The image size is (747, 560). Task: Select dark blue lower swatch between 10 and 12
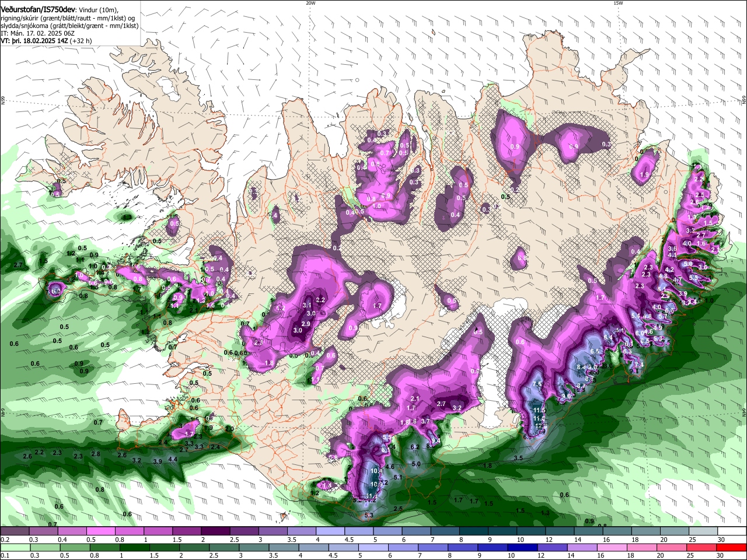pyautogui.click(x=521, y=547)
